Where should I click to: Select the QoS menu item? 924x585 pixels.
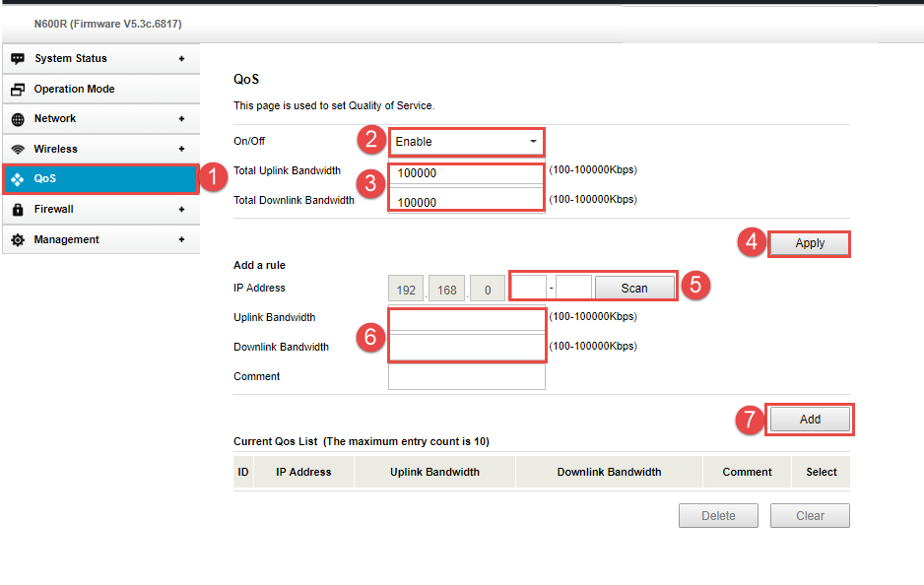click(x=101, y=179)
